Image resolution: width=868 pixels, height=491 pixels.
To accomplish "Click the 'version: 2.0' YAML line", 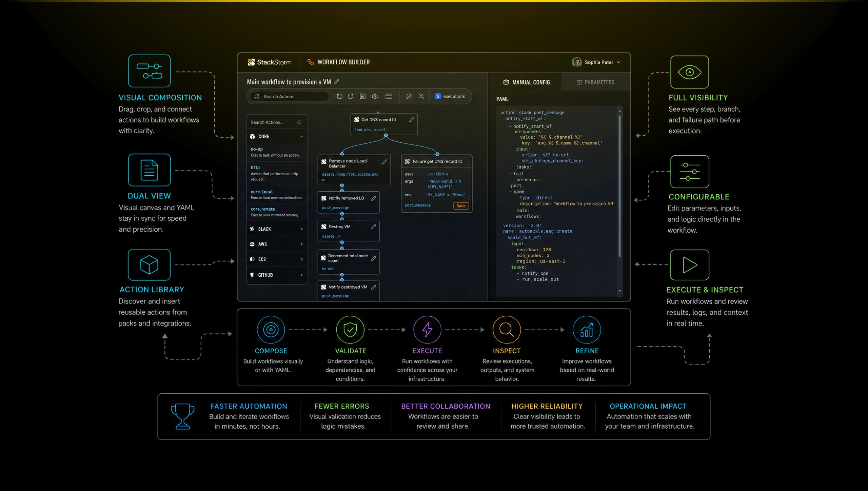I will (522, 225).
